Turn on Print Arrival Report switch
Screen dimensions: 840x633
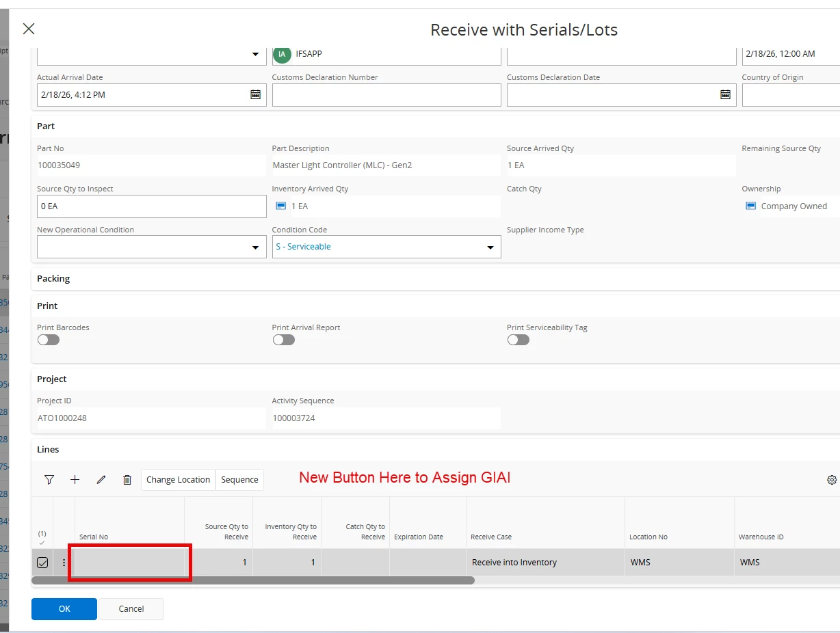pos(283,340)
